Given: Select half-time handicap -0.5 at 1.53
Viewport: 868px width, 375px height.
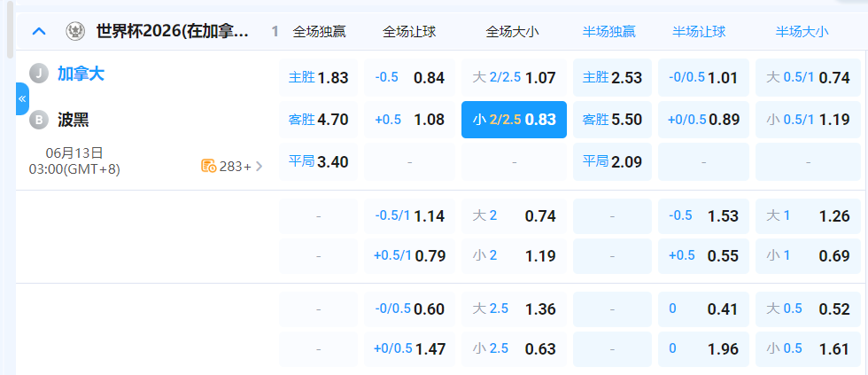Looking at the screenshot, I should click(x=703, y=215).
